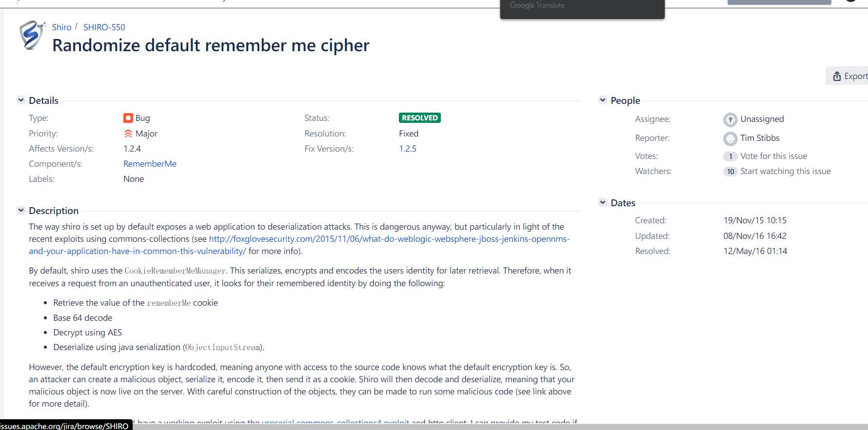Click the Base 64 decode bullet item
The image size is (868, 430).
tap(83, 318)
